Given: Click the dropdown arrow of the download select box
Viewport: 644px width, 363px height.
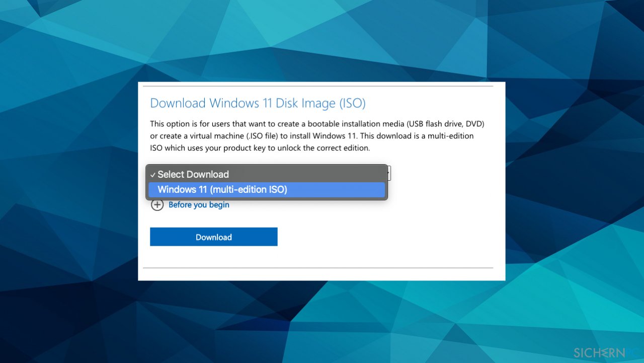Looking at the screenshot, I should click(389, 174).
